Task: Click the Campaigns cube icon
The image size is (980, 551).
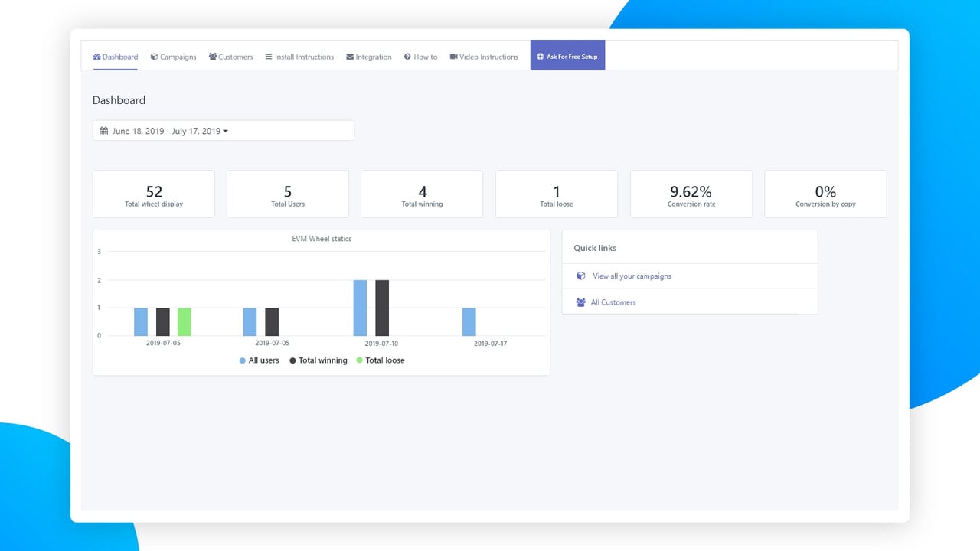Action: (x=154, y=57)
